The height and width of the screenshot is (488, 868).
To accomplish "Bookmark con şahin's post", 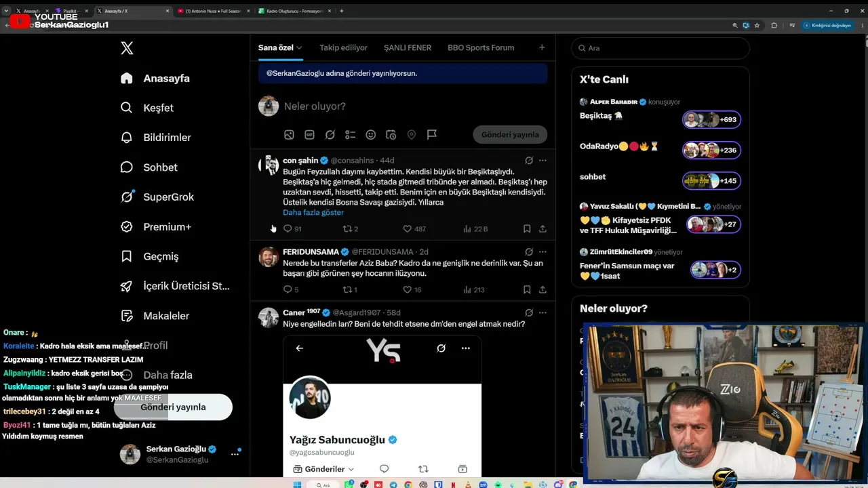I will (x=527, y=229).
